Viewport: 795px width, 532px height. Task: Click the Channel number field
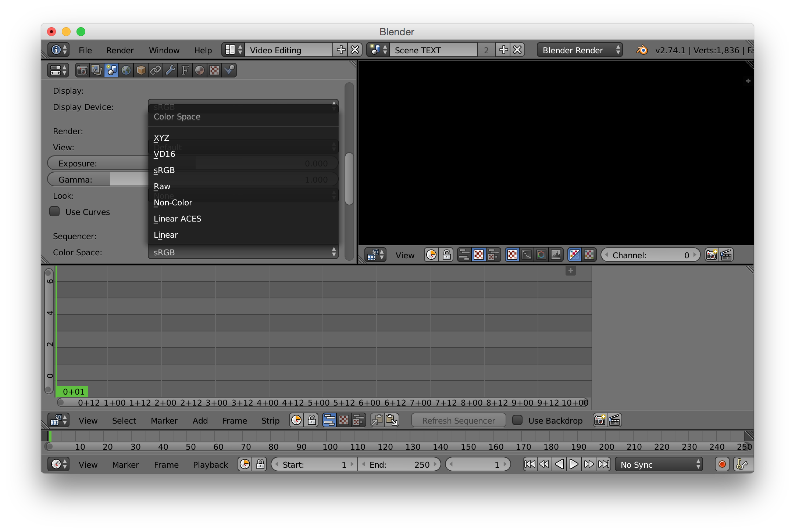coord(650,255)
